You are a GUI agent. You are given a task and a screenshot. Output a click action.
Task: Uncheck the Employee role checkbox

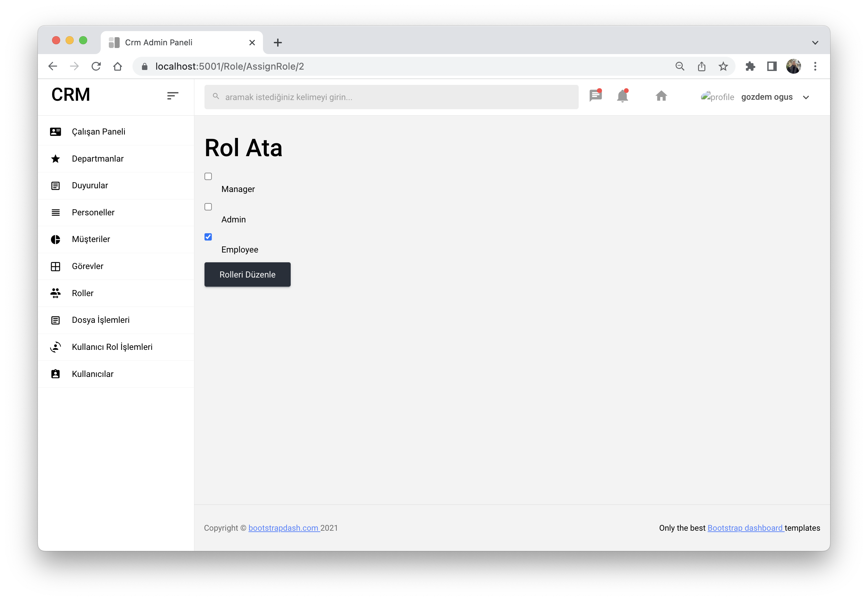[x=208, y=237]
